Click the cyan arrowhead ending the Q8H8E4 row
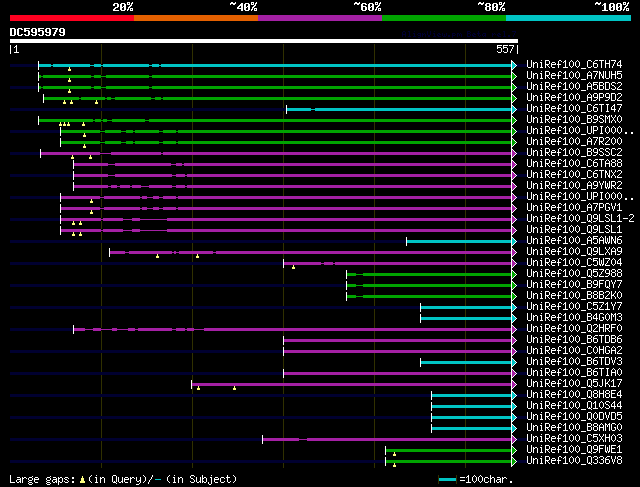Screen dimensions: 640x487 point(514,396)
